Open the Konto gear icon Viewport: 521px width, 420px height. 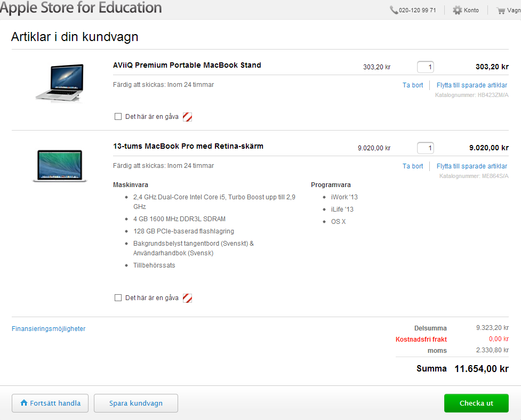pyautogui.click(x=457, y=10)
